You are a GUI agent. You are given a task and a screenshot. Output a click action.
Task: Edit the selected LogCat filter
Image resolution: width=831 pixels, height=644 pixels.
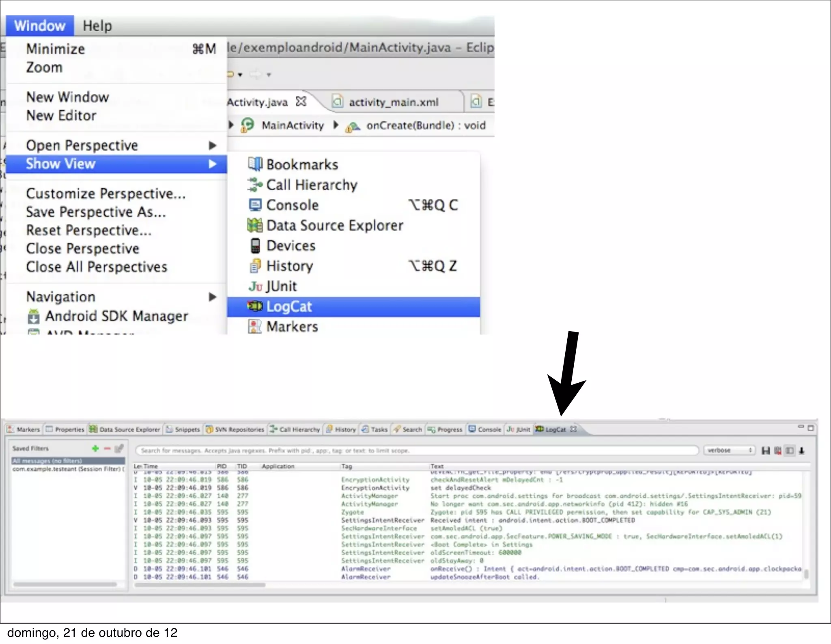pyautogui.click(x=119, y=448)
